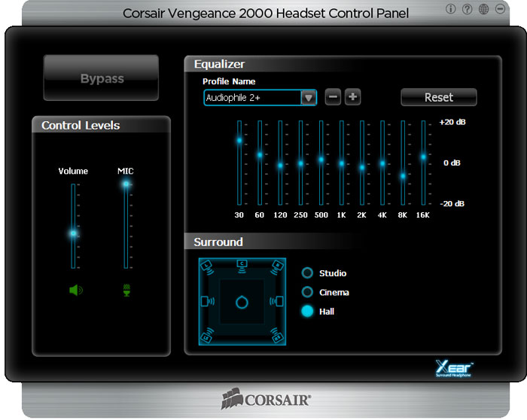
Task: Click the Surround section header
Action: 218,242
